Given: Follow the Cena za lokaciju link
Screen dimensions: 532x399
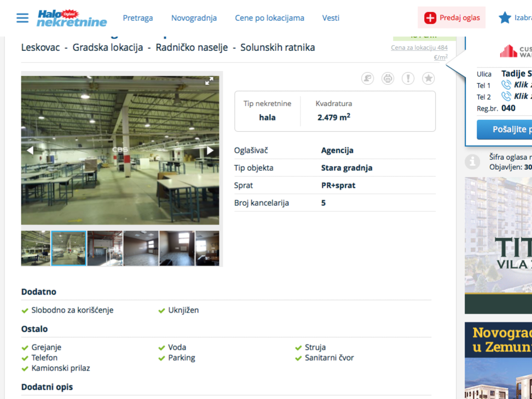Looking at the screenshot, I should pos(419,48).
